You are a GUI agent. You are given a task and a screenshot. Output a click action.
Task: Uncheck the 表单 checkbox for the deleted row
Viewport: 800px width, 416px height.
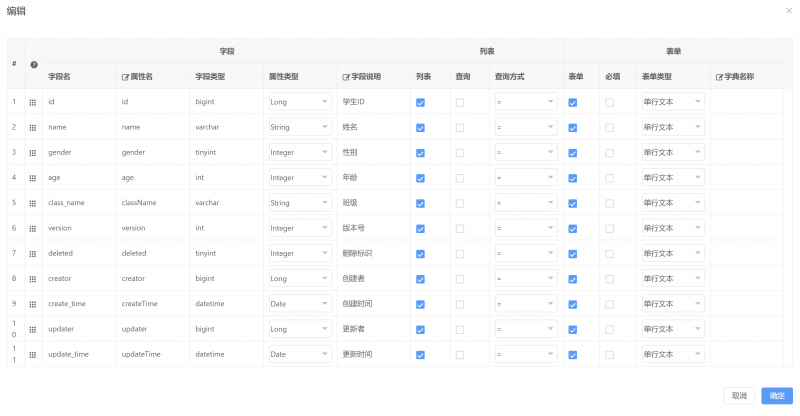(573, 254)
